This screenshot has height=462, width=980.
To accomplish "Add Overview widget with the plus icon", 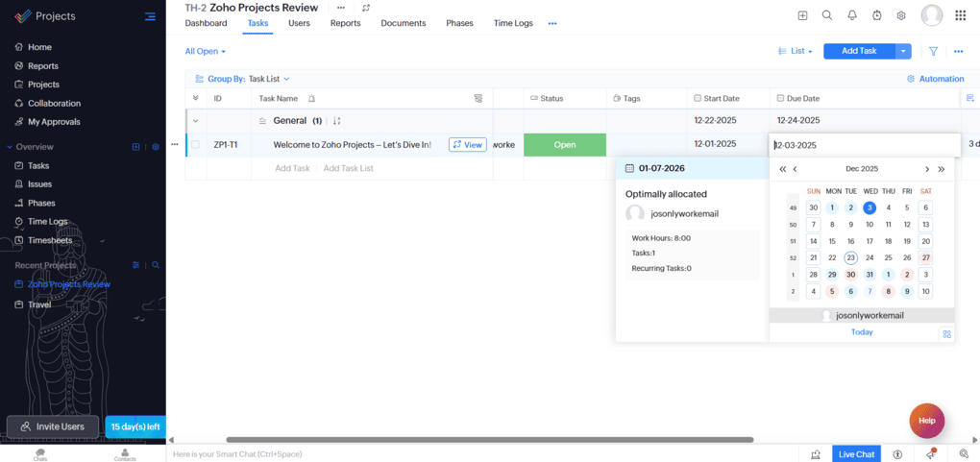I will click(135, 147).
